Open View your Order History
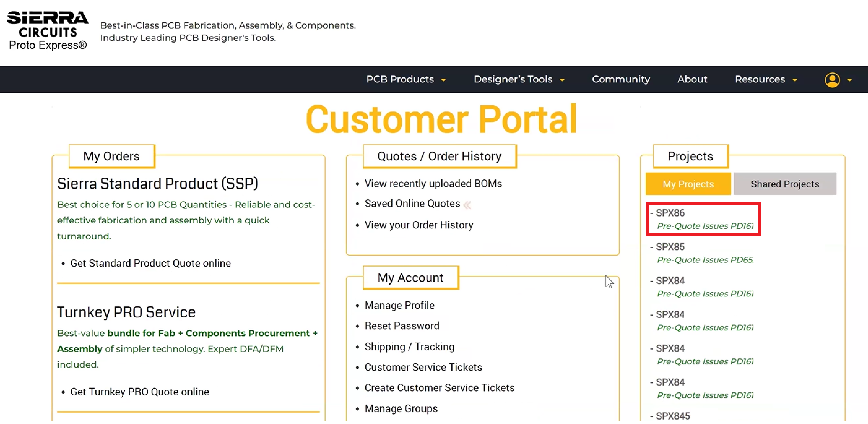The width and height of the screenshot is (868, 424). (x=419, y=225)
